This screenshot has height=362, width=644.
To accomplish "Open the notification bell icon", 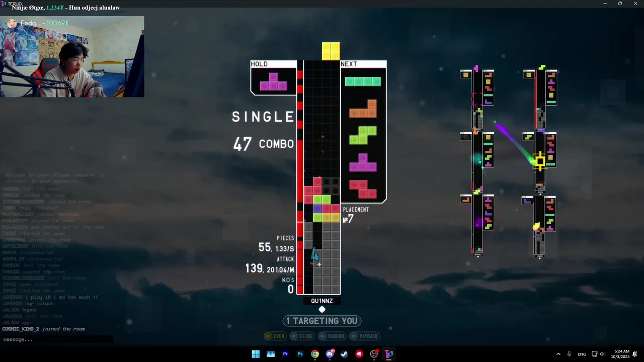I will 635,354.
